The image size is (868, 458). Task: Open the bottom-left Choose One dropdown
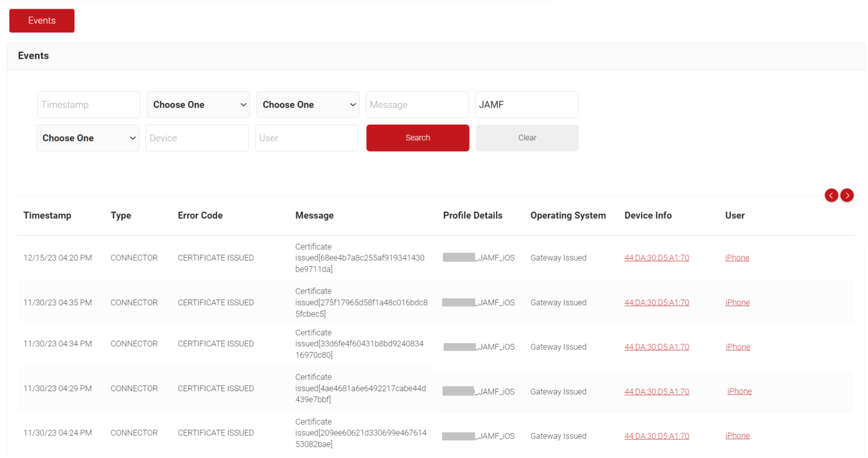point(88,138)
